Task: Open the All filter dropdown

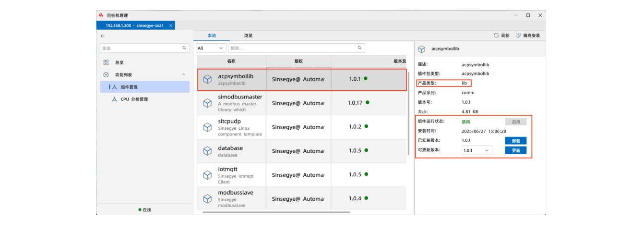Action: point(211,48)
